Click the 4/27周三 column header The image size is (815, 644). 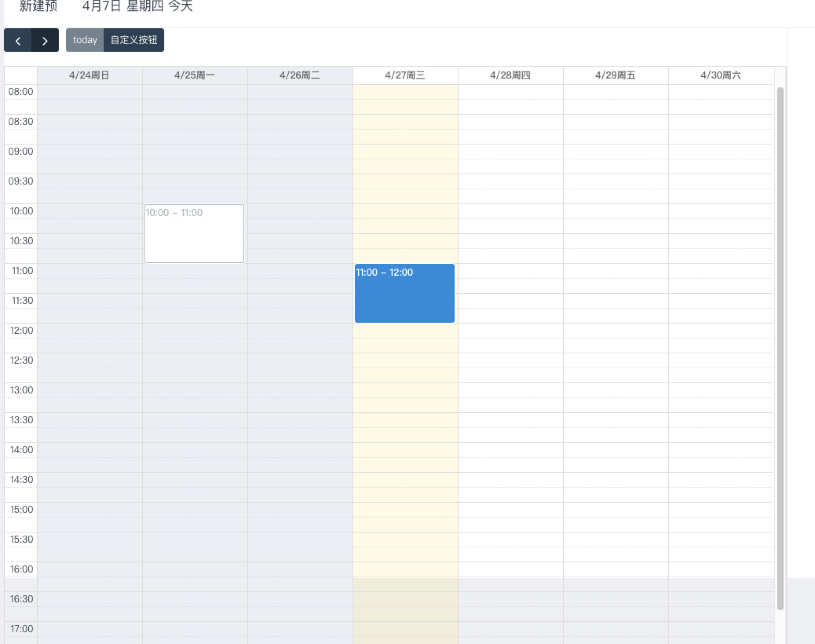click(x=405, y=75)
